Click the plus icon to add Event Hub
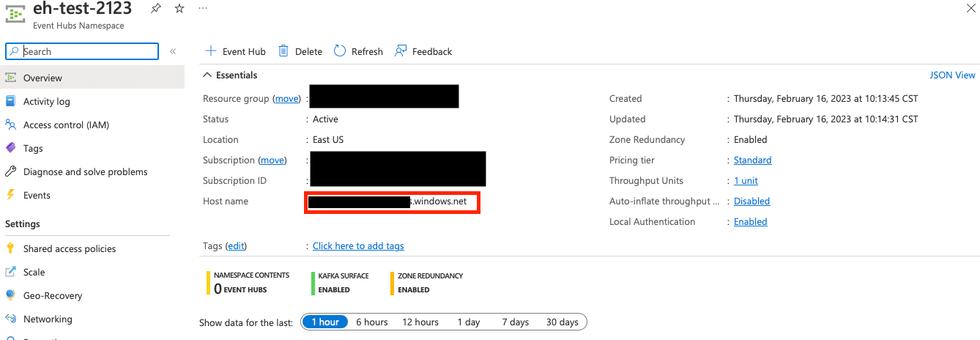Viewport: 980px width, 340px height. [x=211, y=51]
